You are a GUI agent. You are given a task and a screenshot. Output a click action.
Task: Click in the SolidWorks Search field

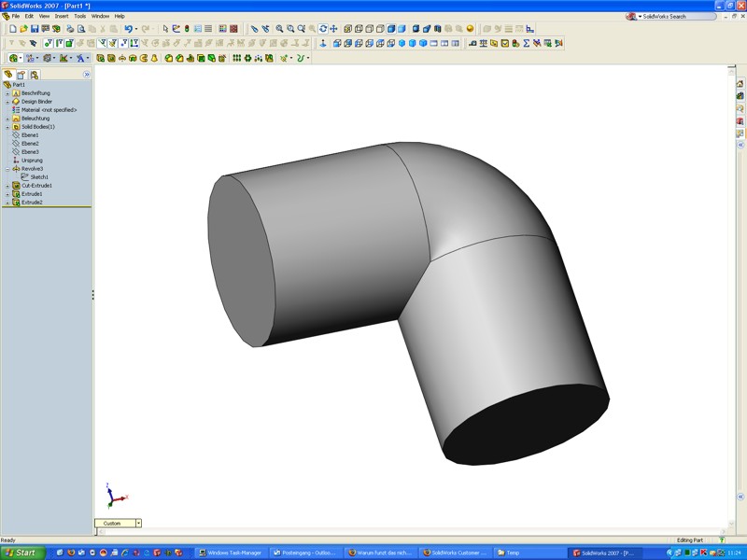[676, 16]
